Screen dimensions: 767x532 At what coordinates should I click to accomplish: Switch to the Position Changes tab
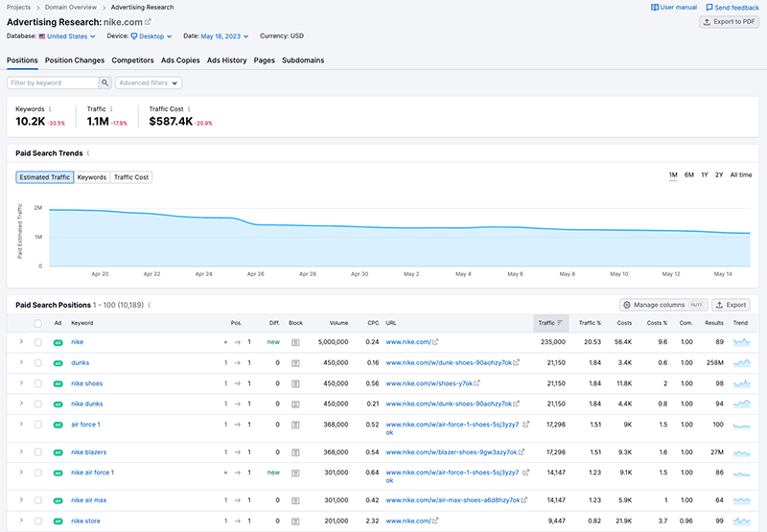coord(75,60)
